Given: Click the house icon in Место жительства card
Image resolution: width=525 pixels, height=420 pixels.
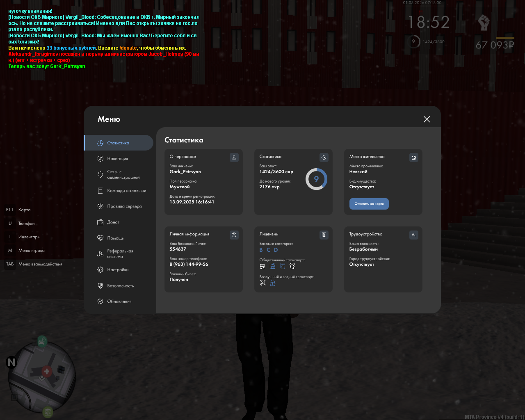Looking at the screenshot, I should [413, 157].
